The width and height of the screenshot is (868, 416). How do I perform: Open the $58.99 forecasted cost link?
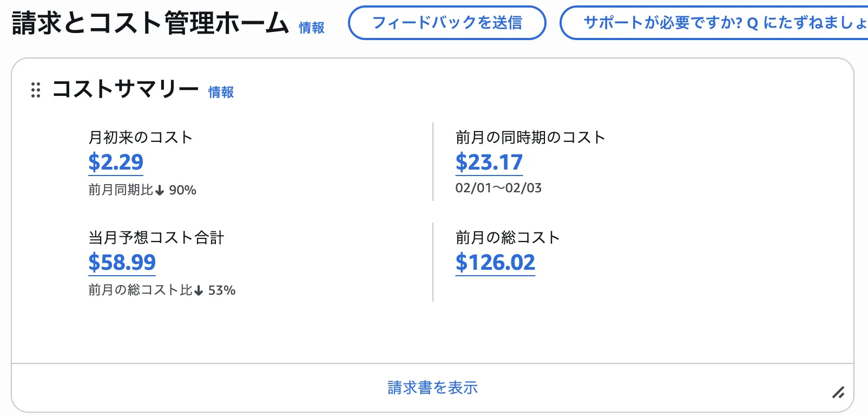[x=122, y=262]
